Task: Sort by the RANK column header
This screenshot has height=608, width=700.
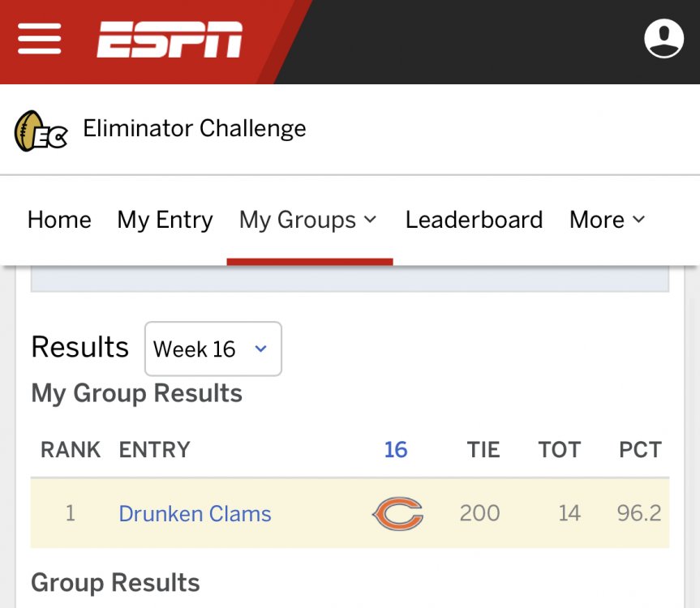Action: [x=71, y=450]
